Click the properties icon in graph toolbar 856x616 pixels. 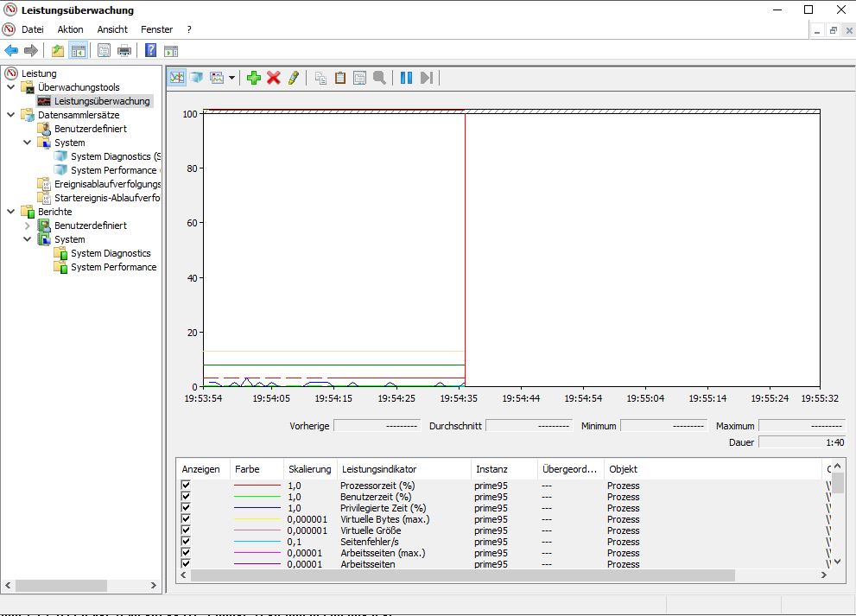tap(359, 78)
